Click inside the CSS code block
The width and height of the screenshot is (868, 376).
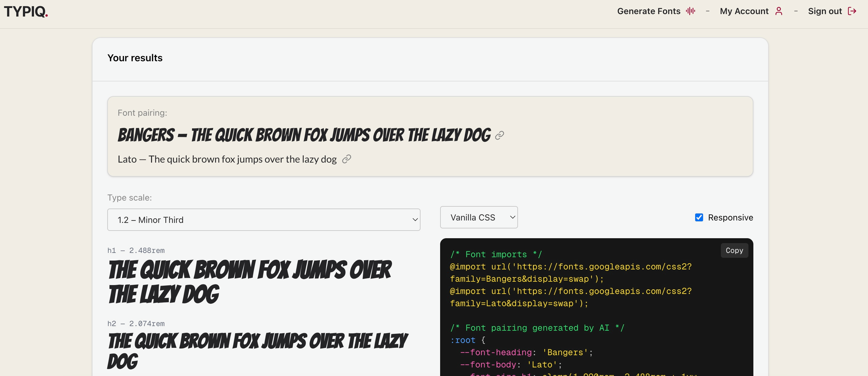coord(596,316)
